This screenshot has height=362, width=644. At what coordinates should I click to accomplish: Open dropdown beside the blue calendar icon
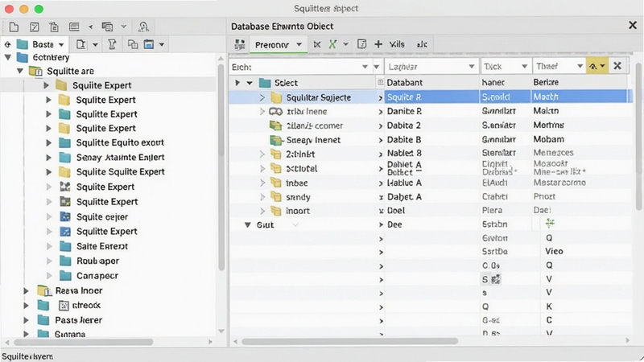click(162, 45)
